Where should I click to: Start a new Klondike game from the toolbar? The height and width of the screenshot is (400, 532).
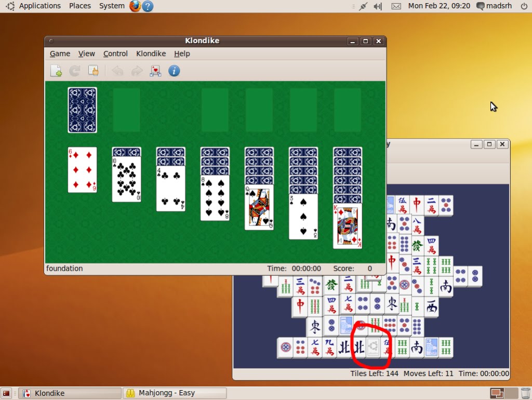(x=56, y=71)
